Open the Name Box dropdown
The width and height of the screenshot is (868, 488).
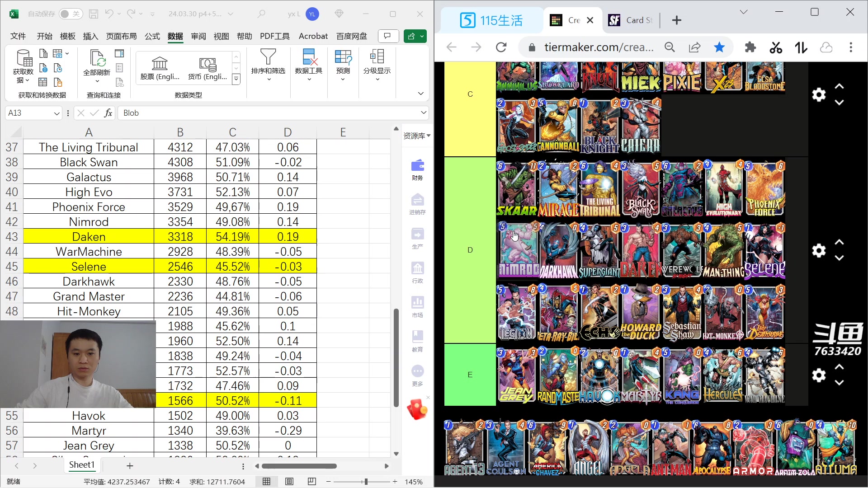pyautogui.click(x=57, y=113)
